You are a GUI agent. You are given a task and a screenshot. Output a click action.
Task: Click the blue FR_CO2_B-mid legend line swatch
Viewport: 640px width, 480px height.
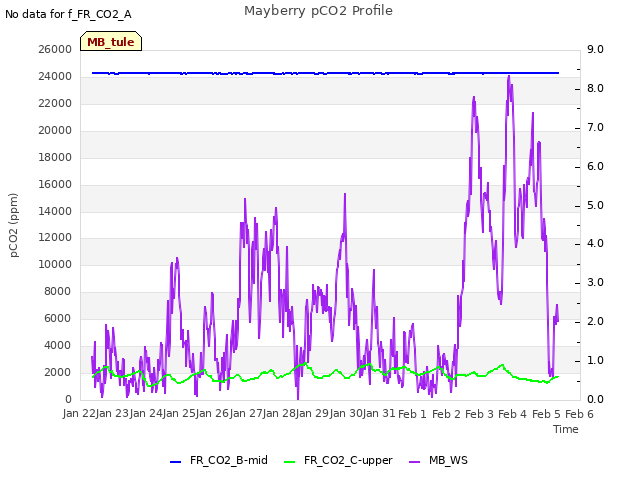pyautogui.click(x=175, y=462)
